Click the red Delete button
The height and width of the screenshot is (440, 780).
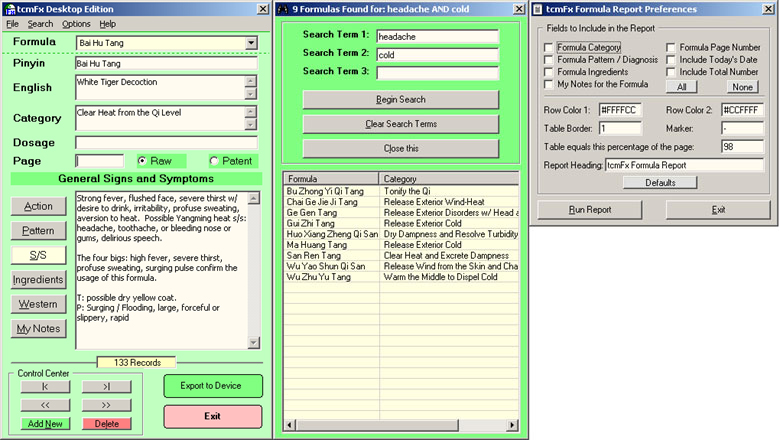[x=106, y=424]
